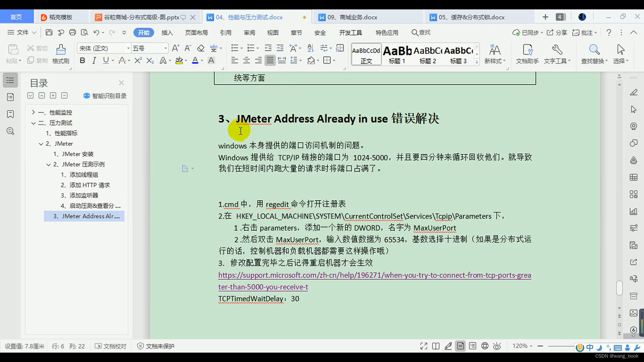644x362 pixels.
Task: Open bookmark icon in left sidebar
Action: [10, 114]
